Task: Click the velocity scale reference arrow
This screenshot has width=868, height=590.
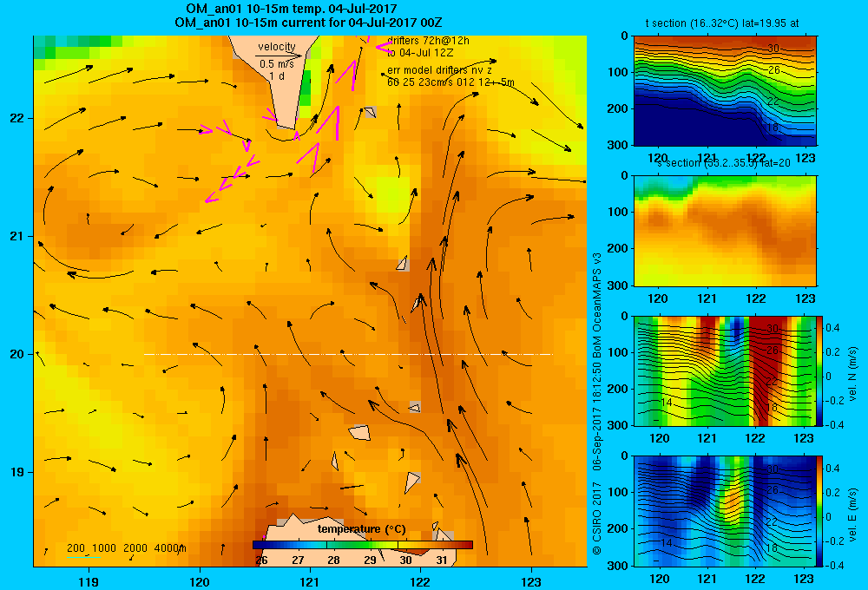Action: (279, 56)
